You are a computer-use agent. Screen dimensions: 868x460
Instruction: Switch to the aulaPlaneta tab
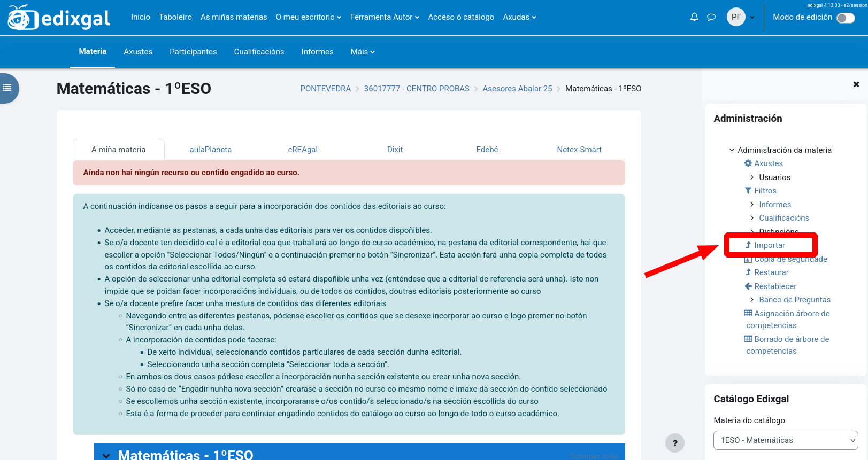pos(210,150)
